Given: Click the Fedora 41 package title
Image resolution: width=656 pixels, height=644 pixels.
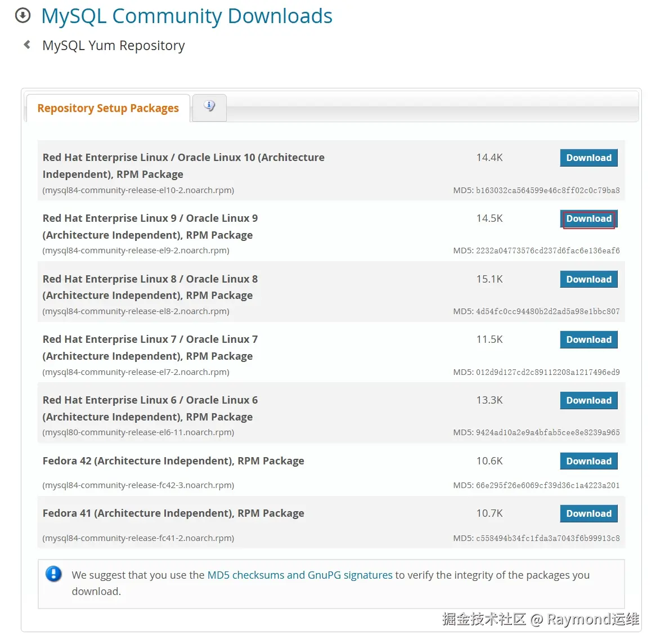Looking at the screenshot, I should click(173, 513).
